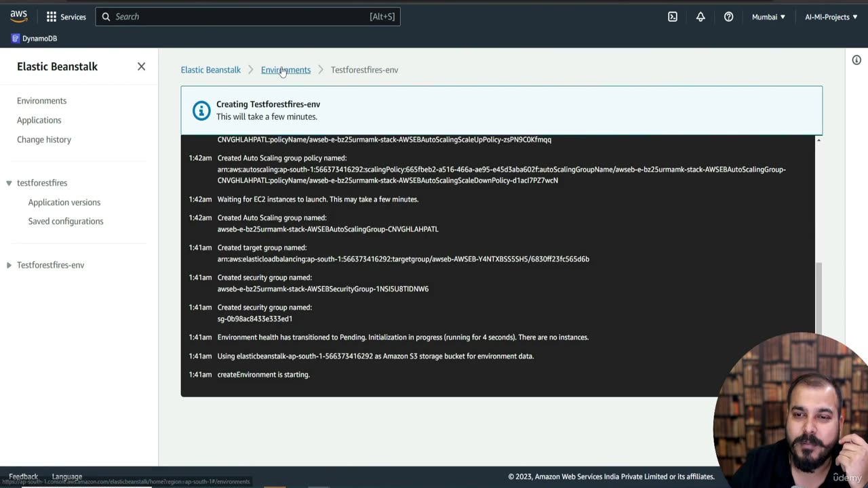Click the 'Creating Testforestfires-env' banner heading
Viewport: 868px width, 488px height.
[x=268, y=104]
